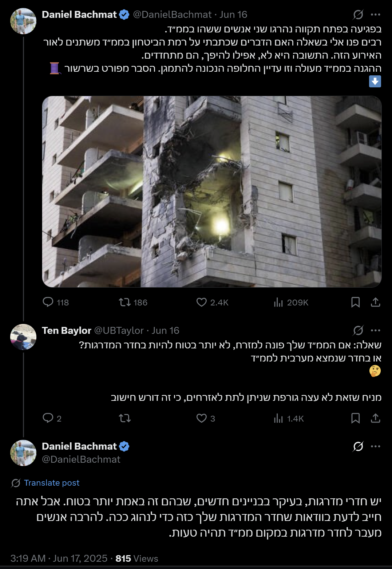
Task: Reply to Daniel Bachmat's first post
Action: 48,302
